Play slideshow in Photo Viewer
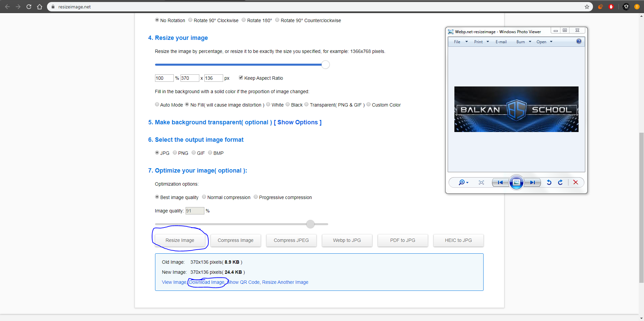The height and width of the screenshot is (321, 644). point(516,182)
